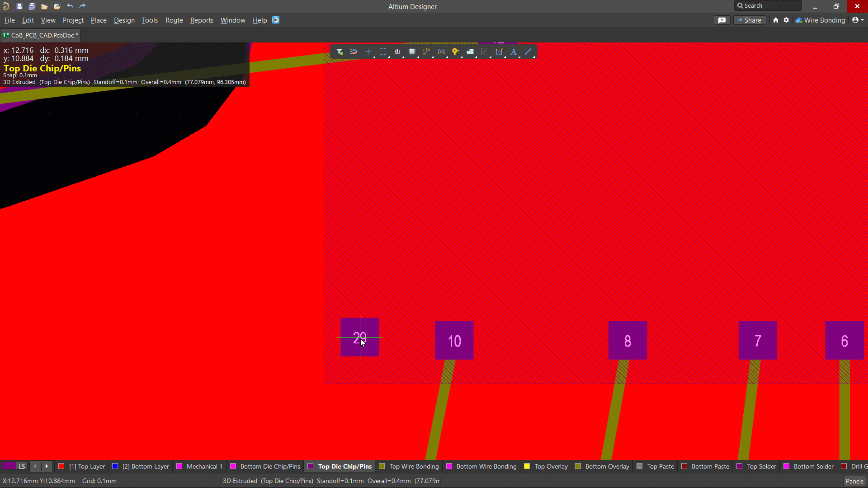868x488 pixels.
Task: Open the Save document icon
Action: 19,6
